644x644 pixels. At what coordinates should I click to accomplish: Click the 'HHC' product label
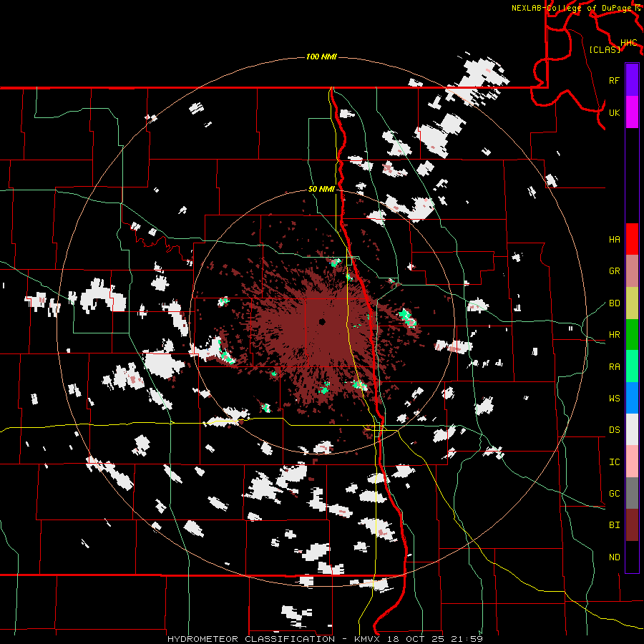[628, 43]
